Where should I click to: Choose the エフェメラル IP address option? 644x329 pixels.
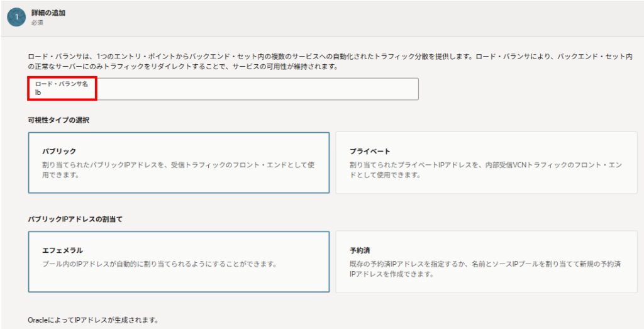click(179, 262)
